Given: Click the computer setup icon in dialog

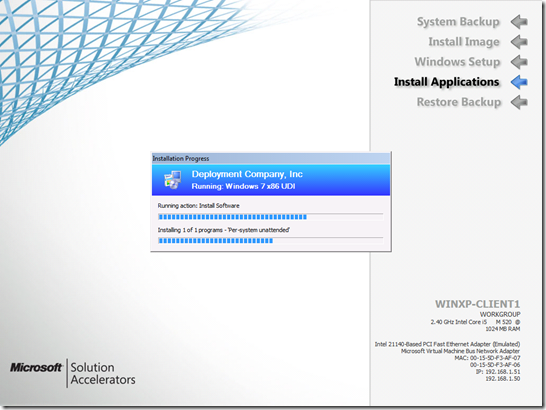Looking at the screenshot, I should [x=173, y=180].
